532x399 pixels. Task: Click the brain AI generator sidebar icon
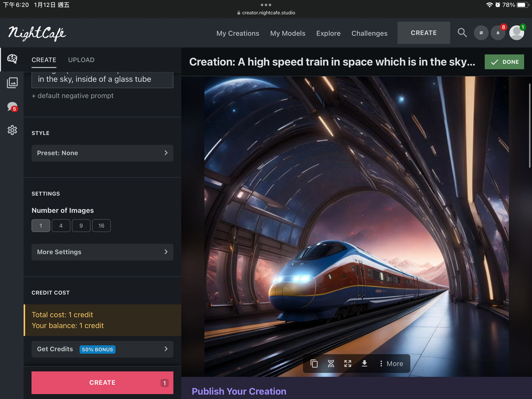(x=12, y=59)
